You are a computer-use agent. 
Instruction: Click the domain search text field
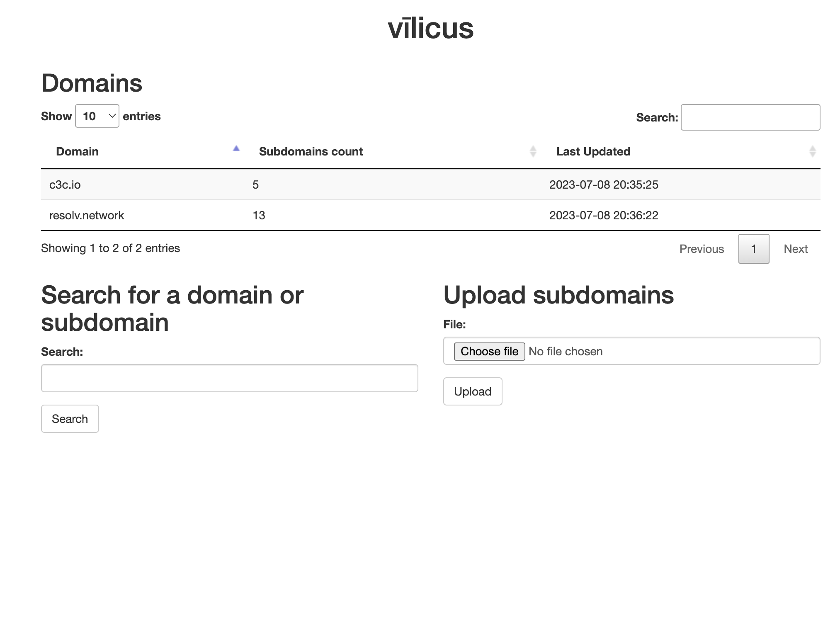click(x=229, y=378)
